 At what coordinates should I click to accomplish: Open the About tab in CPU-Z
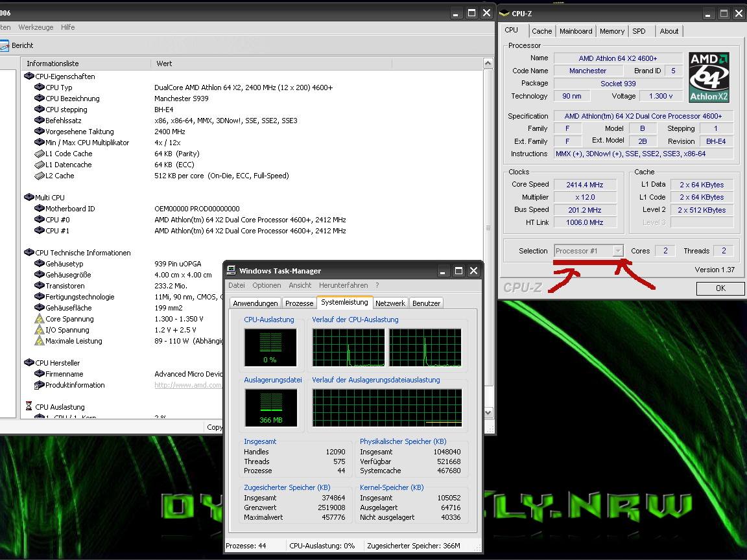tap(669, 31)
